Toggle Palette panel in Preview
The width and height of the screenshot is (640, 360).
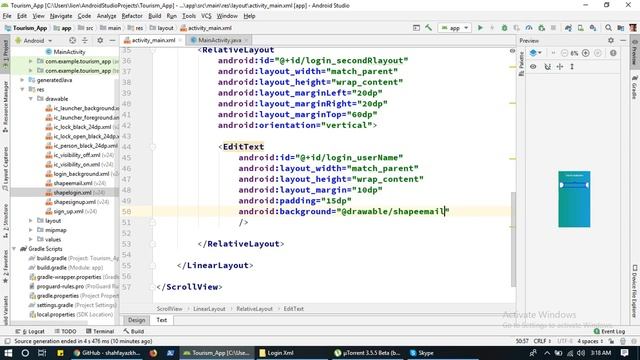pyautogui.click(x=521, y=63)
